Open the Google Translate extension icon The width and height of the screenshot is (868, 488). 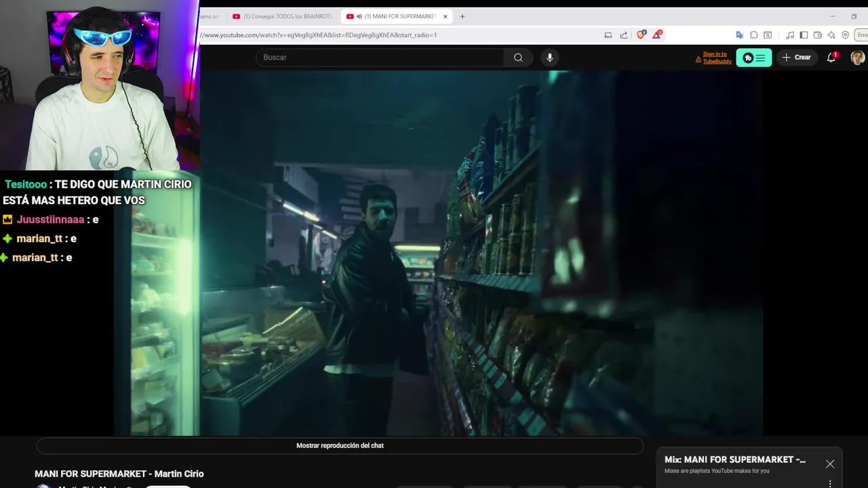(739, 35)
